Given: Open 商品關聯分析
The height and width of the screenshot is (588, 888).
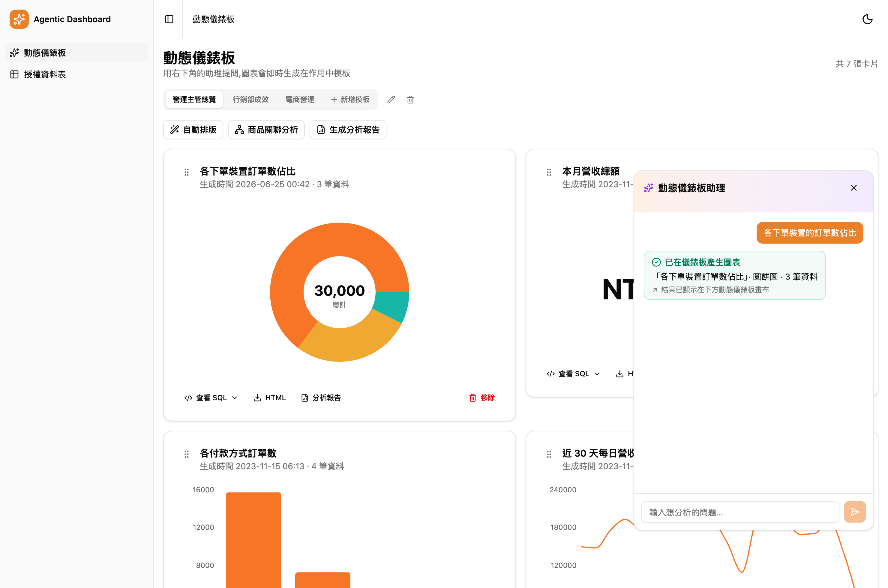Looking at the screenshot, I should click(x=266, y=129).
